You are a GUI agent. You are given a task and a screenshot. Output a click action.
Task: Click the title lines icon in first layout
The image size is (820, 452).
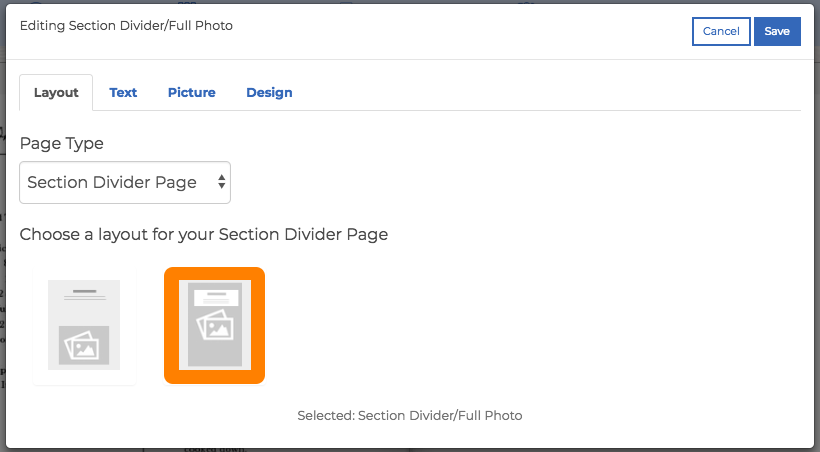point(85,295)
